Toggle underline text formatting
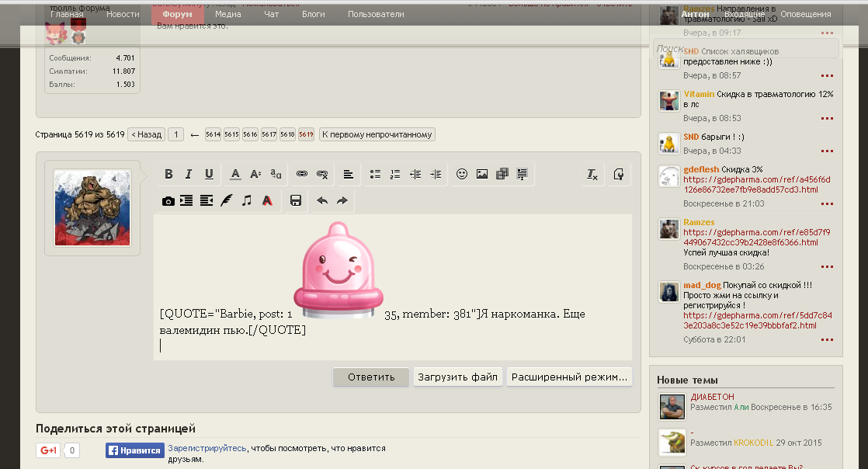The width and height of the screenshot is (868, 469). (x=209, y=175)
